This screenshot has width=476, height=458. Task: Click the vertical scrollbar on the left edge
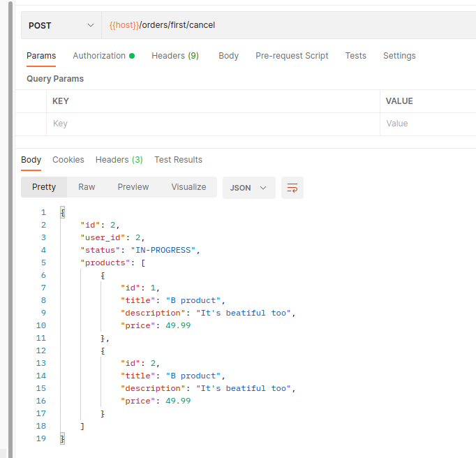point(10,229)
